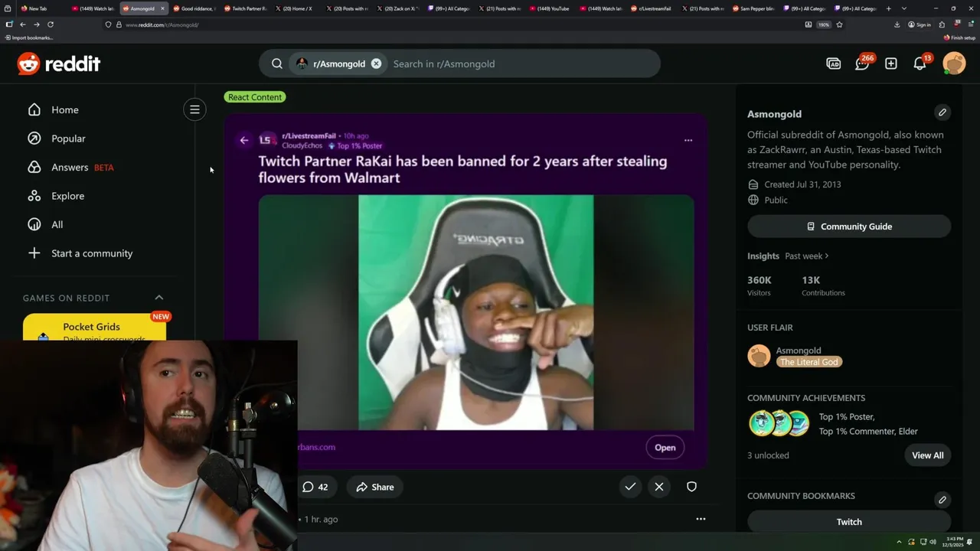Click the search magnifier icon
Image resolution: width=980 pixels, height=551 pixels.
pos(277,64)
